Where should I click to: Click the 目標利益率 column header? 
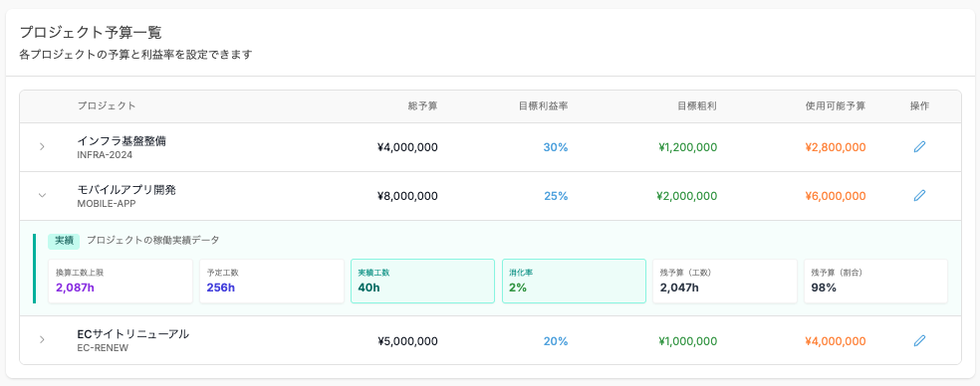(543, 106)
